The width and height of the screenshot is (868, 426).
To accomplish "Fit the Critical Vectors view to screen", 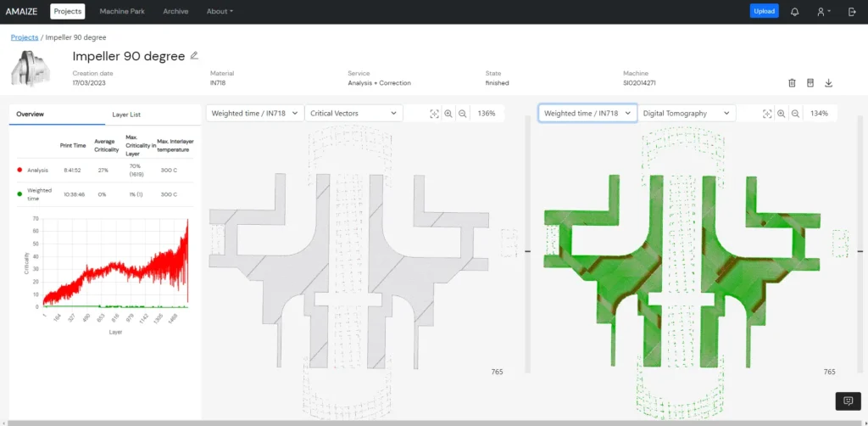I will (x=434, y=114).
